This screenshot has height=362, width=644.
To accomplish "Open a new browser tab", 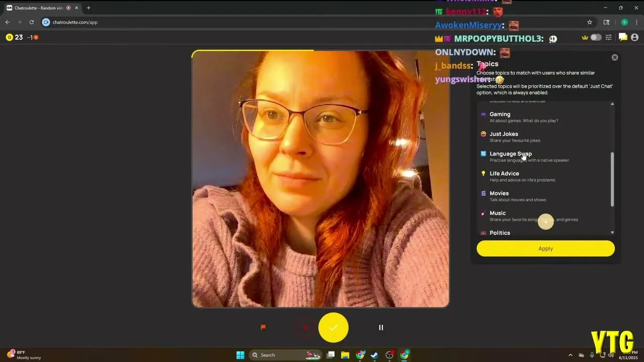I will pos(89,8).
